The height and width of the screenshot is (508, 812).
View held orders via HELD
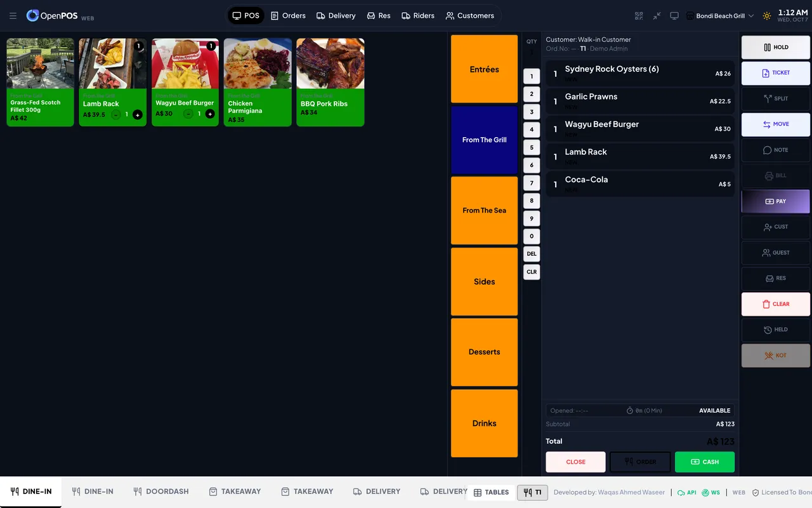[776, 330]
